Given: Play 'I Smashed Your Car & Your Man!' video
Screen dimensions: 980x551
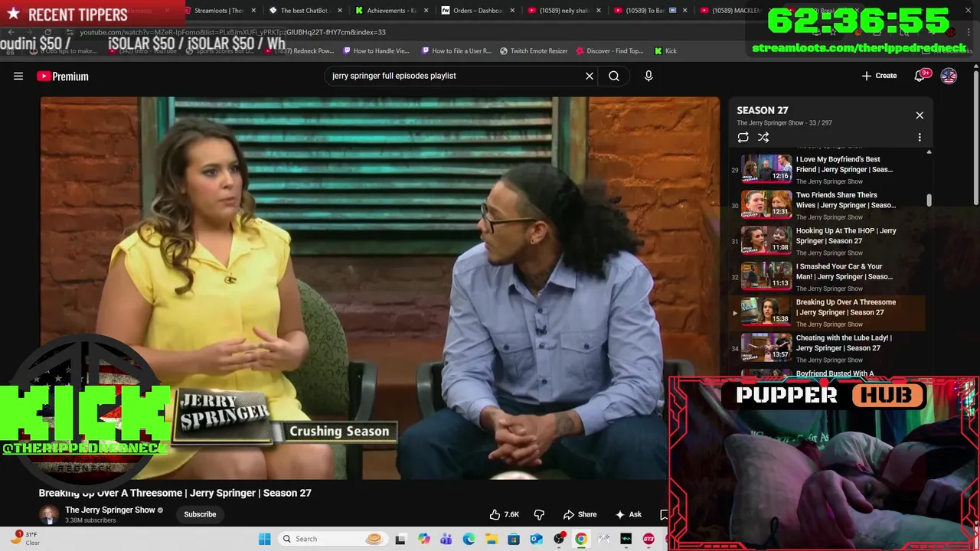Looking at the screenshot, I should point(829,276).
